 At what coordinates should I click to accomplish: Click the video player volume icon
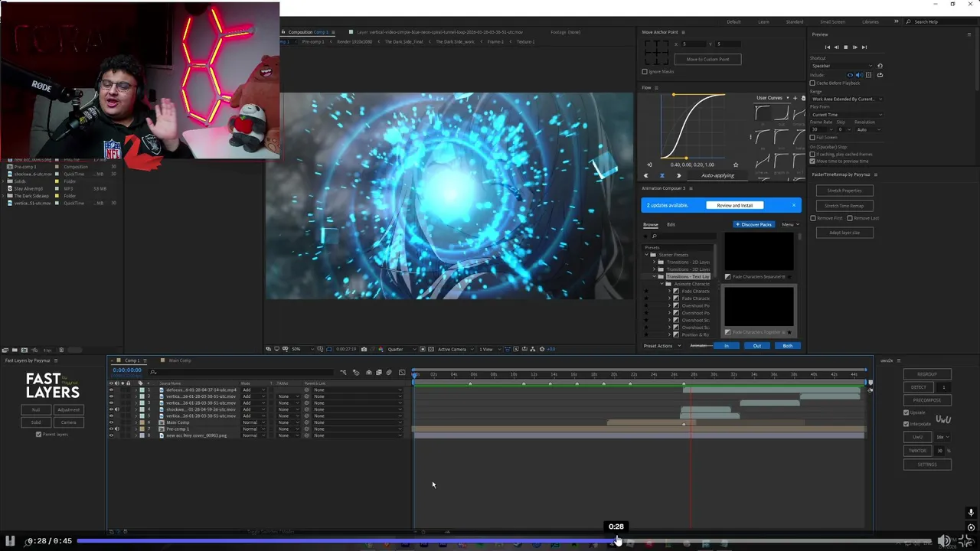945,541
